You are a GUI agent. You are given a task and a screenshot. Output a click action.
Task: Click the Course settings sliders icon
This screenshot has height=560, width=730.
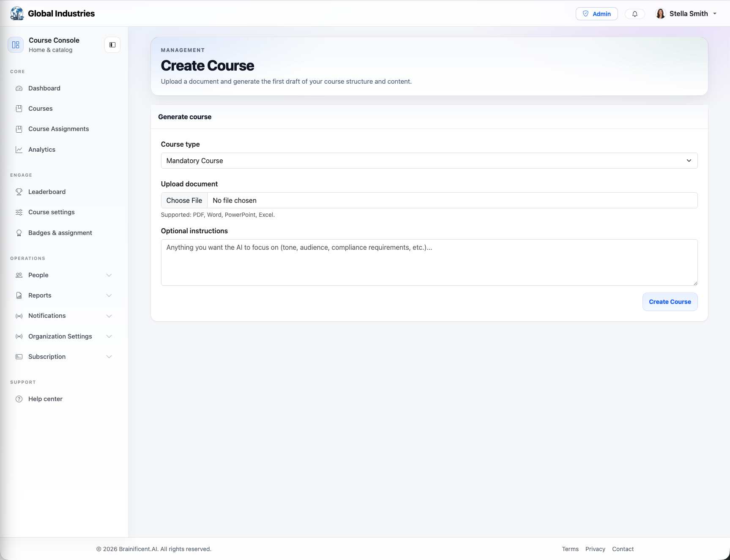[19, 212]
